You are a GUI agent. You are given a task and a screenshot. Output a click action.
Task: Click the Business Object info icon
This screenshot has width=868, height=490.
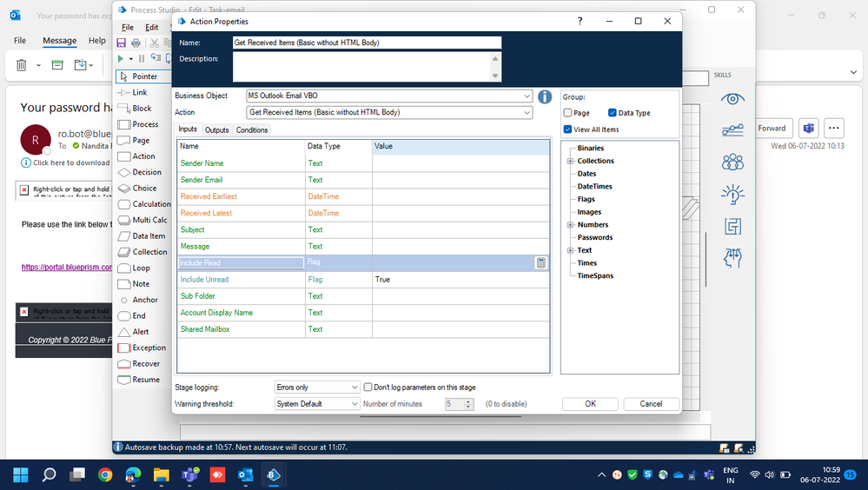545,96
